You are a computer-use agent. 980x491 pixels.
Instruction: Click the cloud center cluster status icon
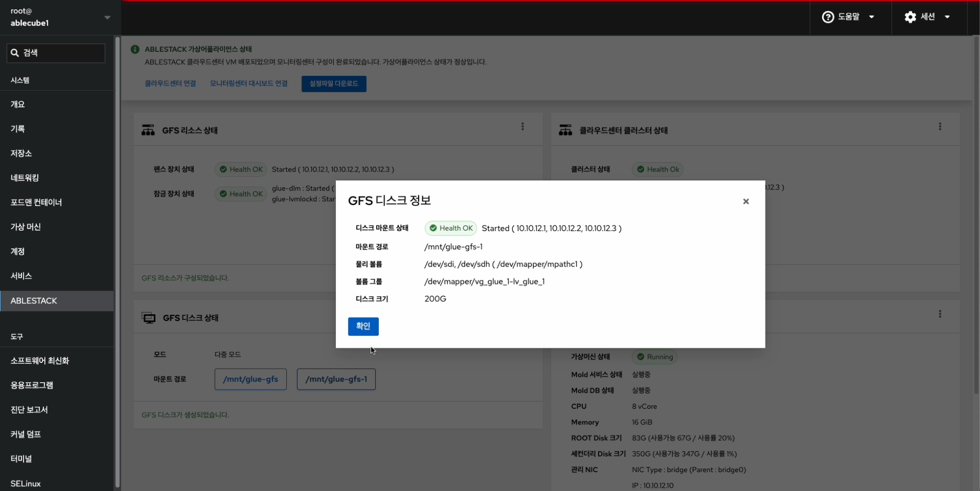[x=565, y=130]
